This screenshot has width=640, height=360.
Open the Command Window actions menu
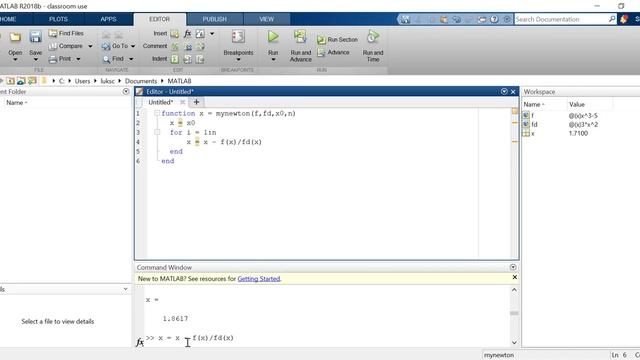pyautogui.click(x=513, y=267)
